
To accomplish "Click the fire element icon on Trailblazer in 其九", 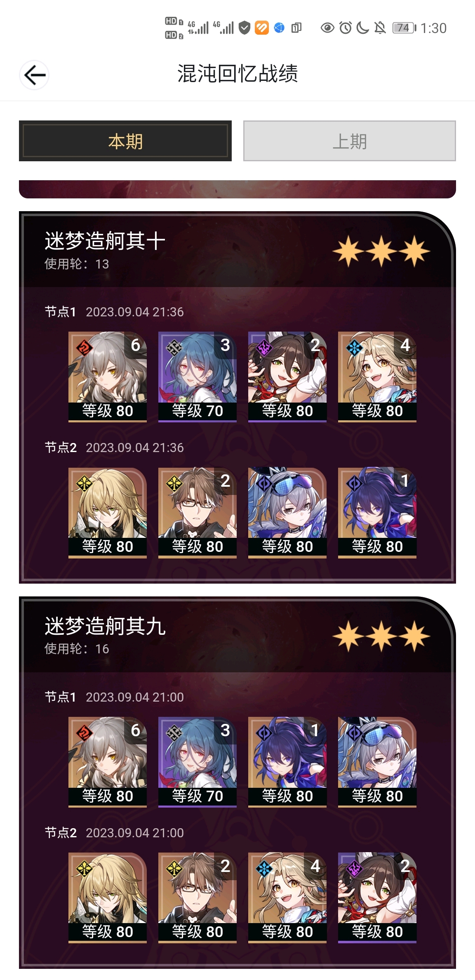I will 84,733.
